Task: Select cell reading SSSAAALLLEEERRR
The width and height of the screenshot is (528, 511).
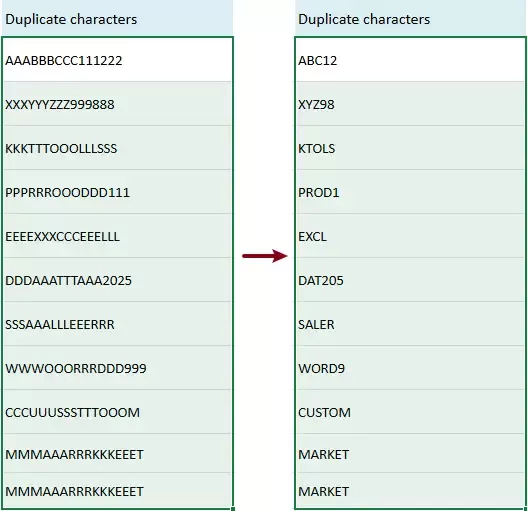Action: coord(117,324)
